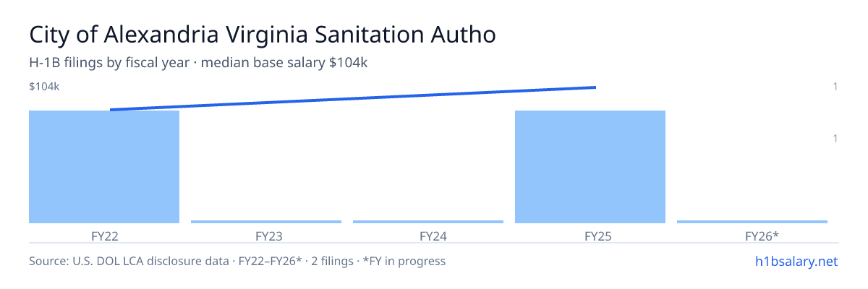Click the end point of trend line
868x289 pixels.
(595, 87)
